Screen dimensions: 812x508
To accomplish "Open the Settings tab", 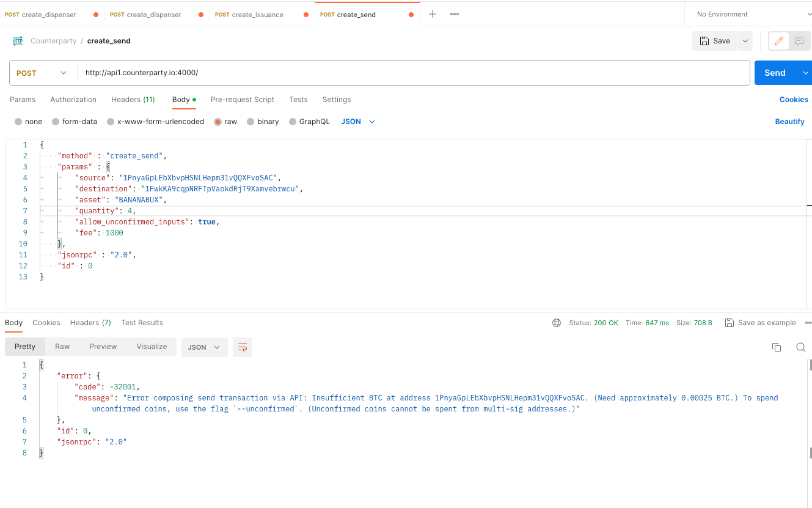I will tap(337, 100).
